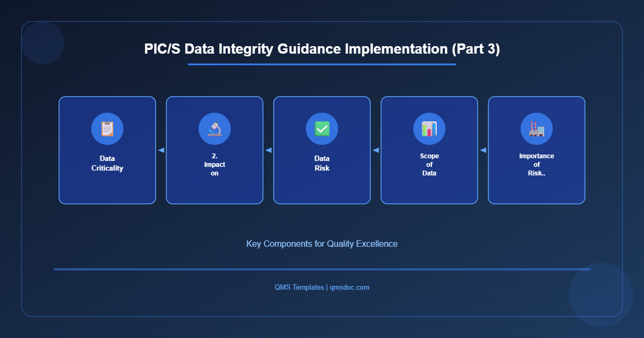This screenshot has width=644, height=338.
Task: Click the blue underline bar beneath the title
Action: 321,64
